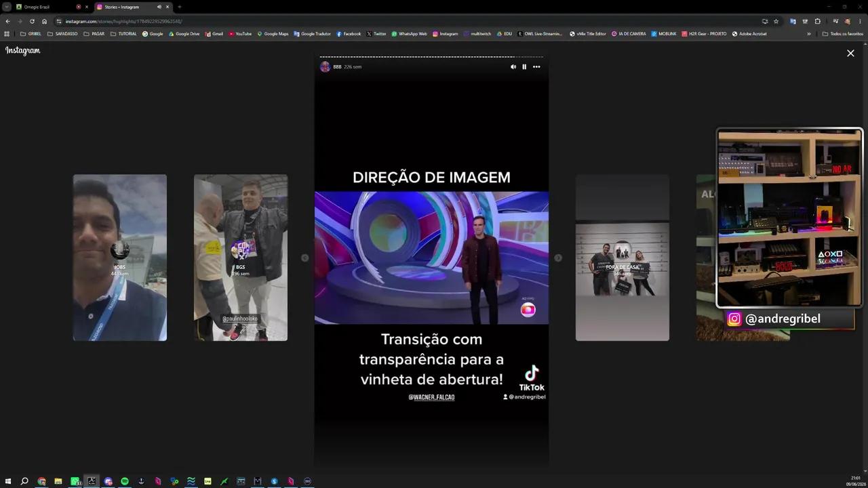This screenshot has height=488, width=868.
Task: Open the Instagram bookmark
Action: pyautogui.click(x=445, y=34)
